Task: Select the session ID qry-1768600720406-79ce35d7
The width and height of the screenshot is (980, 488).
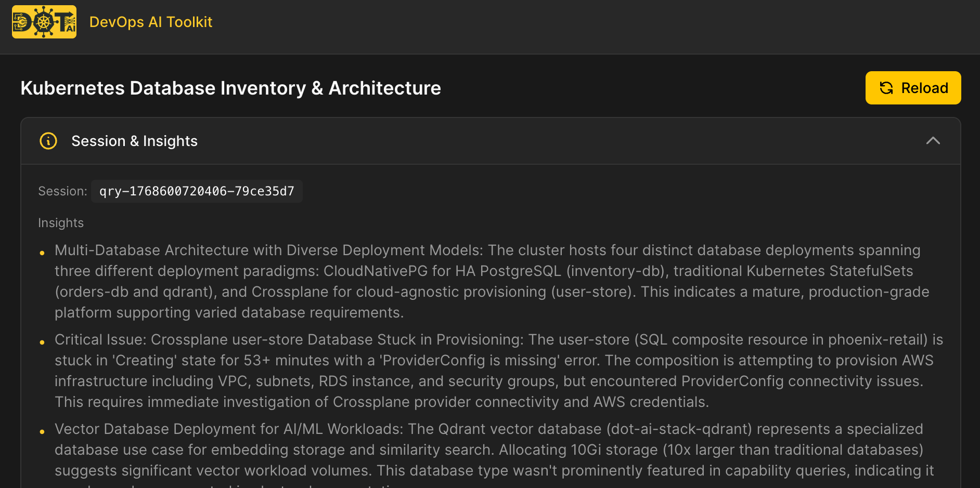Action: point(197,191)
